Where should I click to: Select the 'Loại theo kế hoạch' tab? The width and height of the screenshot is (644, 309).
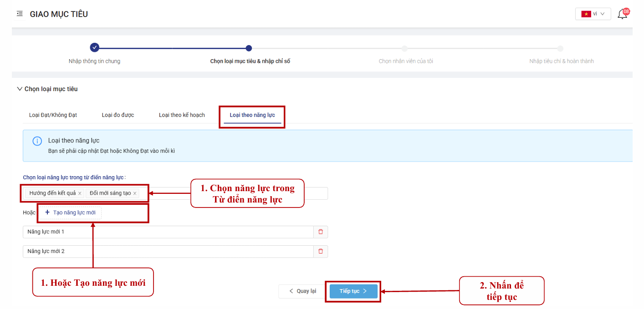coord(182,115)
